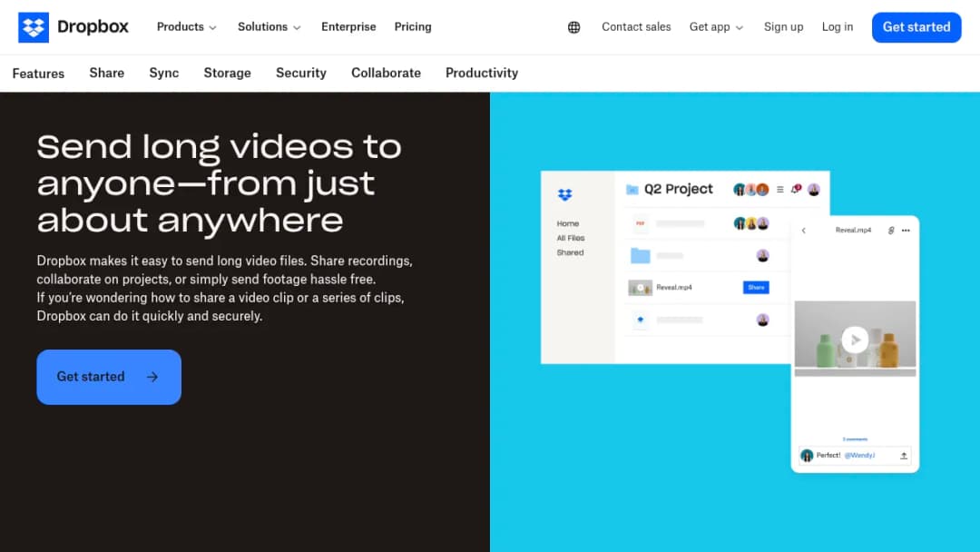Click the PDF file icon row
This screenshot has height=552, width=980.
(640, 223)
